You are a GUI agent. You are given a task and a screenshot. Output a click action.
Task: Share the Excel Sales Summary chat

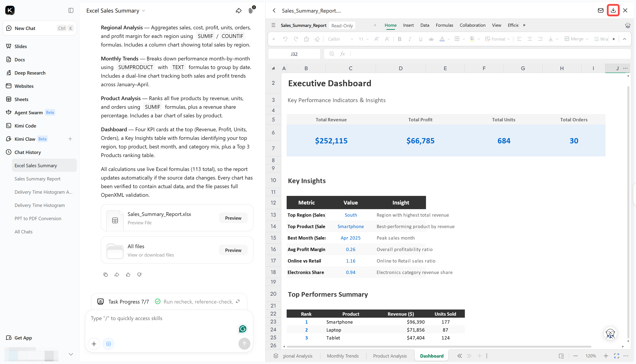point(238,11)
